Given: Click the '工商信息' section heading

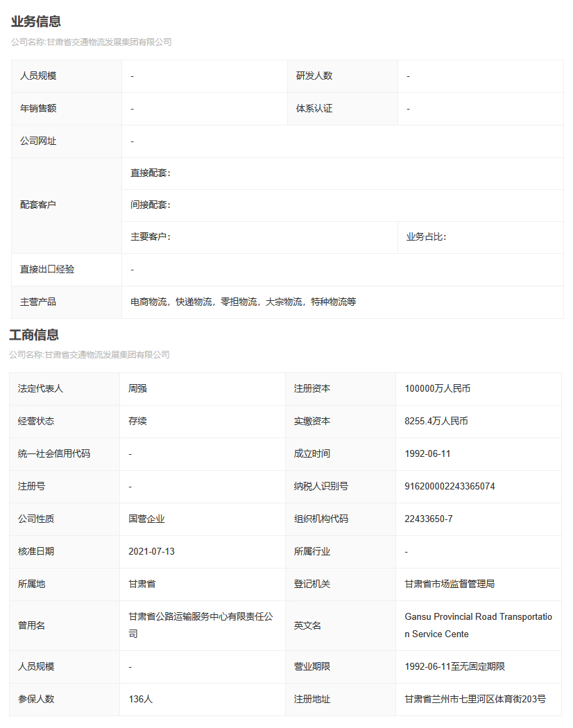Looking at the screenshot, I should pos(34,335).
